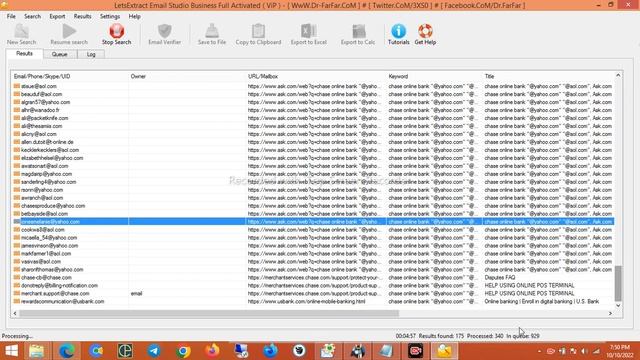This screenshot has width=640, height=360.
Task: Switch to the Log tab
Action: click(91, 54)
